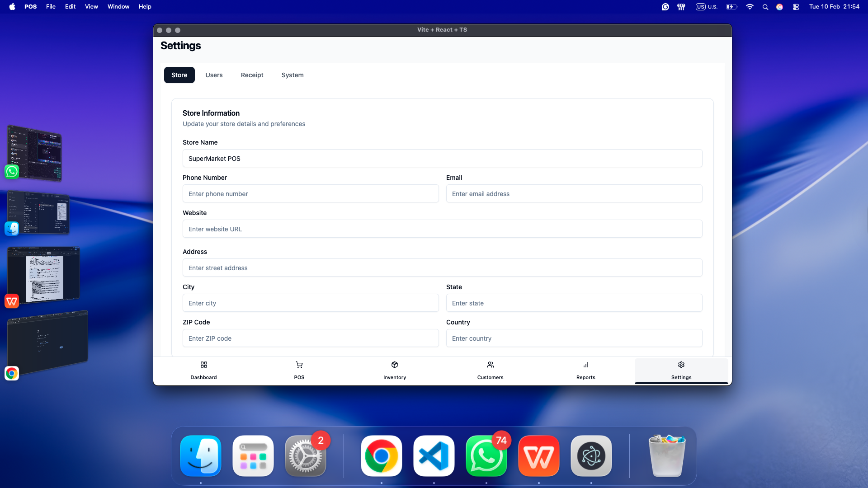Launch WPS Office from the Dock

coord(538,455)
